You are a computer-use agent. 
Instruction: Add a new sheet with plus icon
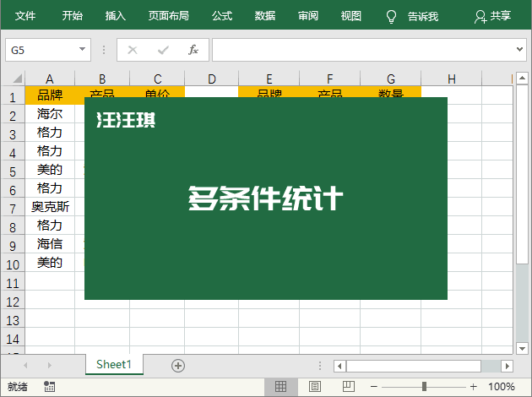click(178, 366)
